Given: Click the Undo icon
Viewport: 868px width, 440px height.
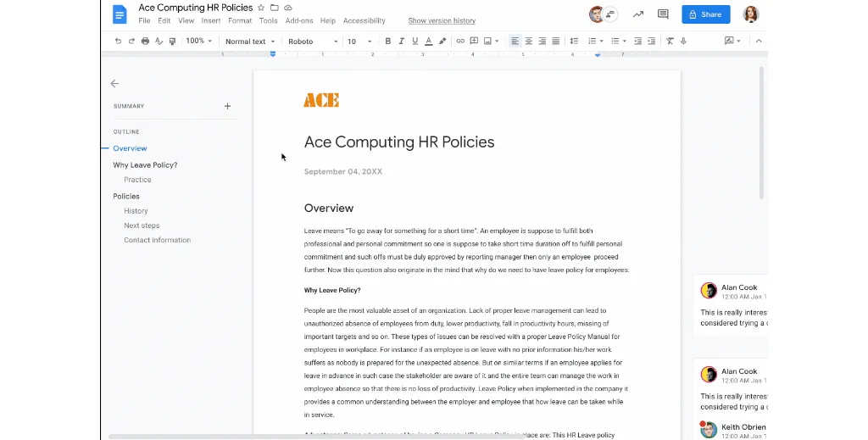Looking at the screenshot, I should 118,41.
